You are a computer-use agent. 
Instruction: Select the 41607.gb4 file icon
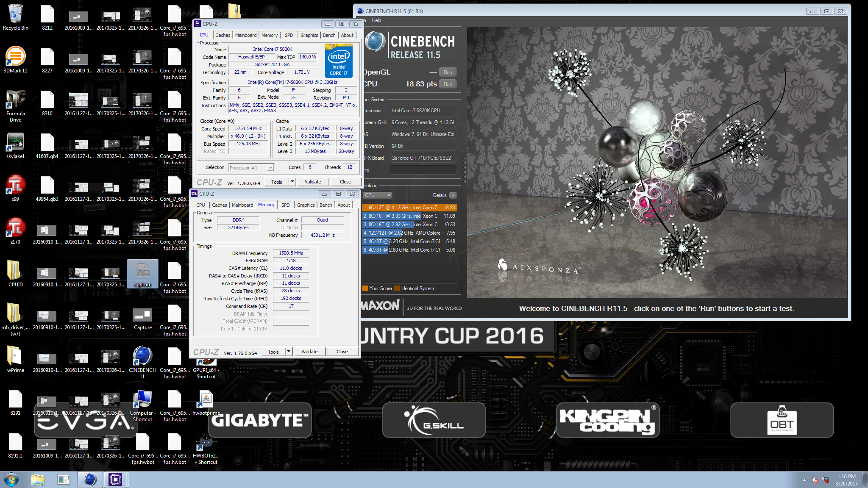coord(47,146)
